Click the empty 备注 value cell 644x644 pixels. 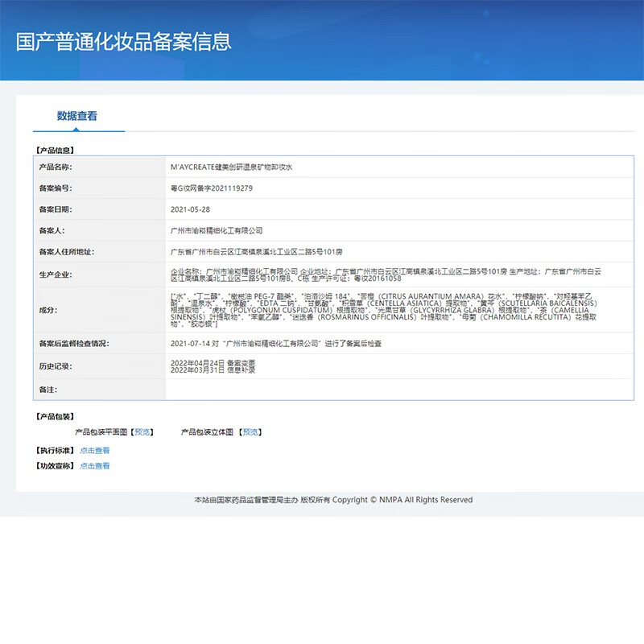click(399, 390)
